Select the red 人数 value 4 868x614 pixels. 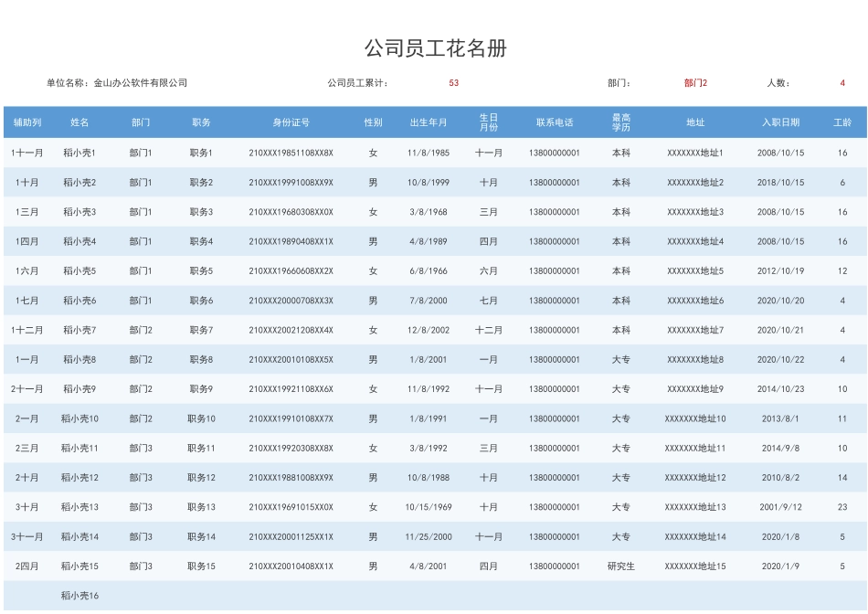[x=842, y=83]
